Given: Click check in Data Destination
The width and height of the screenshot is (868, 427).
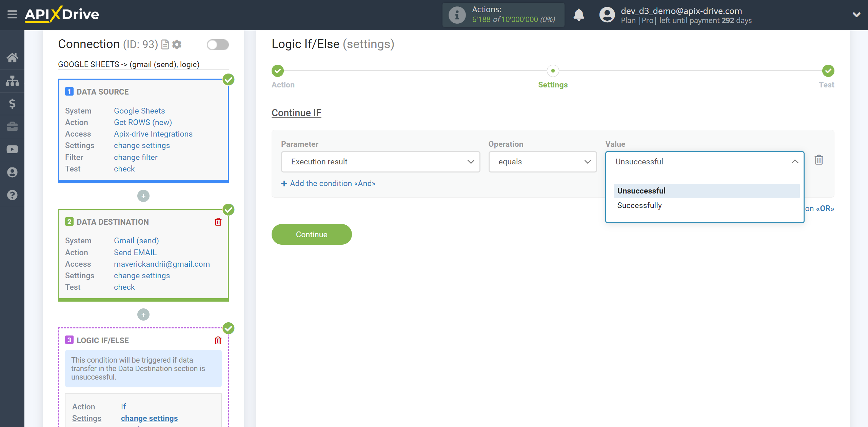Looking at the screenshot, I should 124,287.
